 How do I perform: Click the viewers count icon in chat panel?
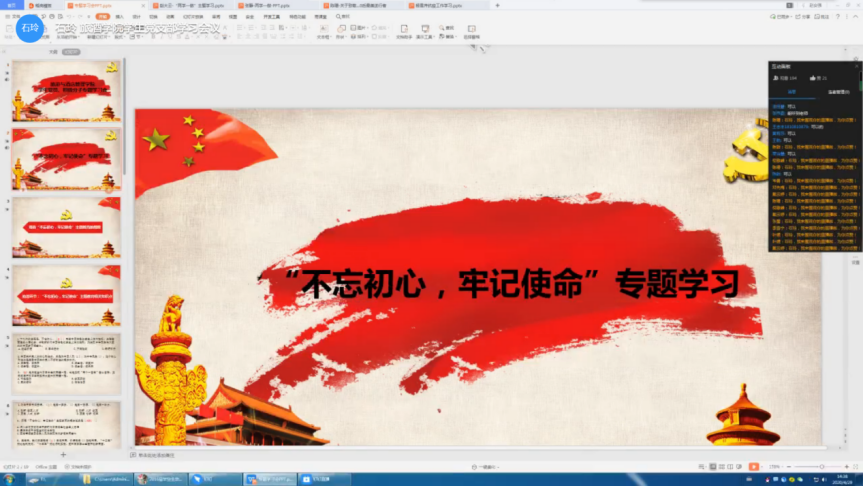[774, 77]
